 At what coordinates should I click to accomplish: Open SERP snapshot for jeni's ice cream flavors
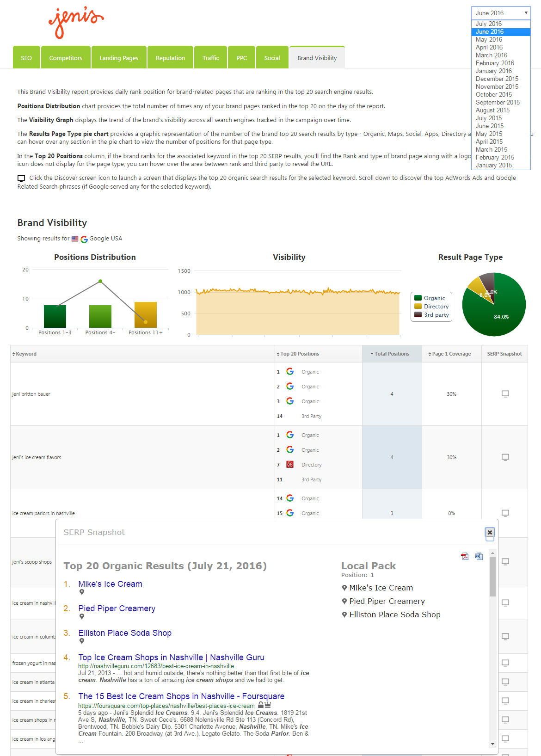click(505, 457)
